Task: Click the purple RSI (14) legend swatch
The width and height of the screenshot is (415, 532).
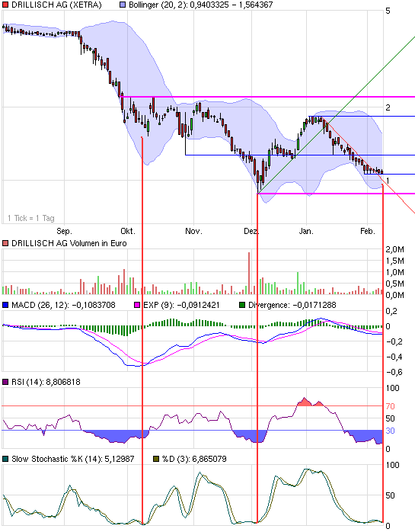Action: pyautogui.click(x=5, y=382)
